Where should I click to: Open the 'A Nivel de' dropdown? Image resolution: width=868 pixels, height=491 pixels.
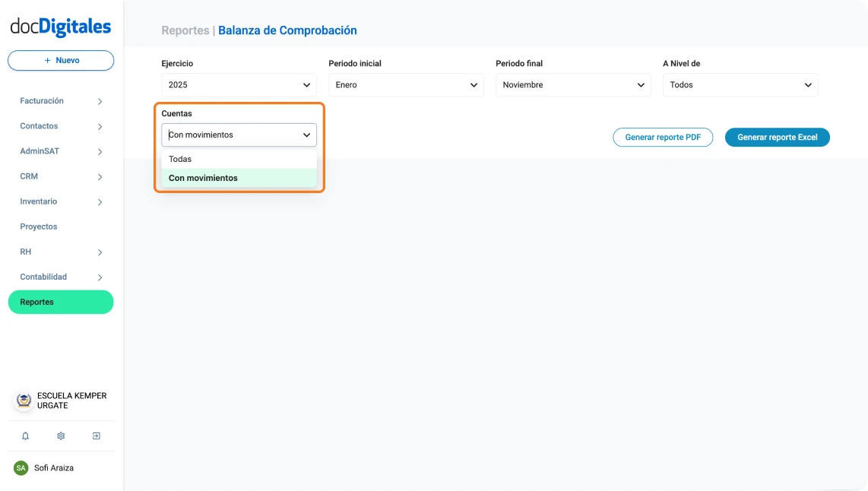coord(740,84)
